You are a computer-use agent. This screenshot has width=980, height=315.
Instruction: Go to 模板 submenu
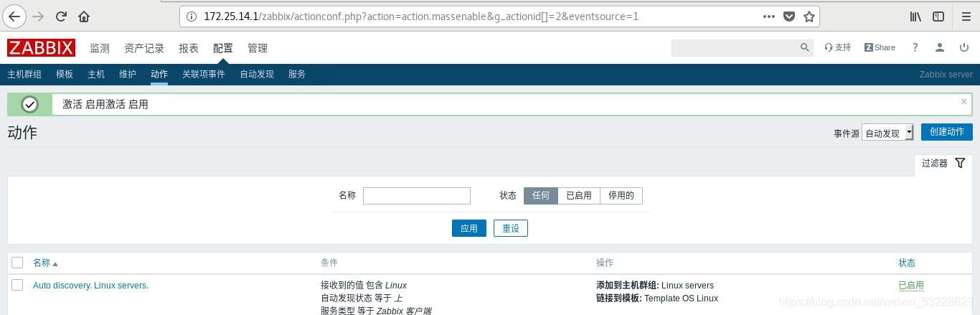coord(65,75)
